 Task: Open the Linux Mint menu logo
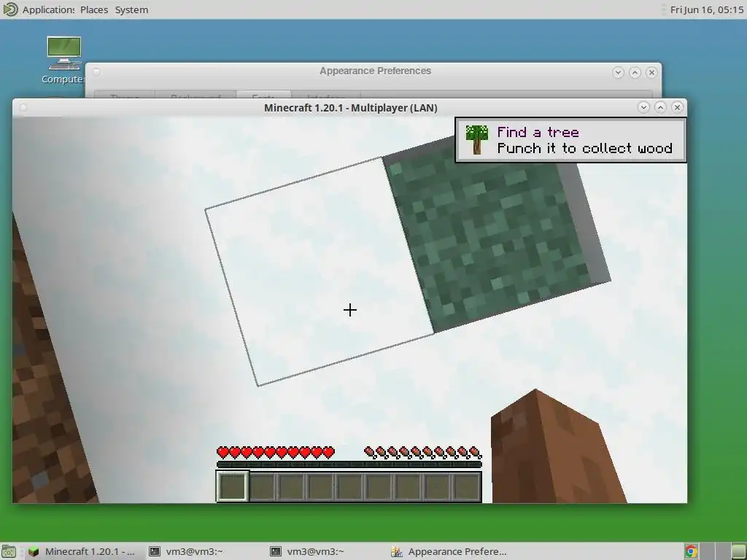[10, 9]
